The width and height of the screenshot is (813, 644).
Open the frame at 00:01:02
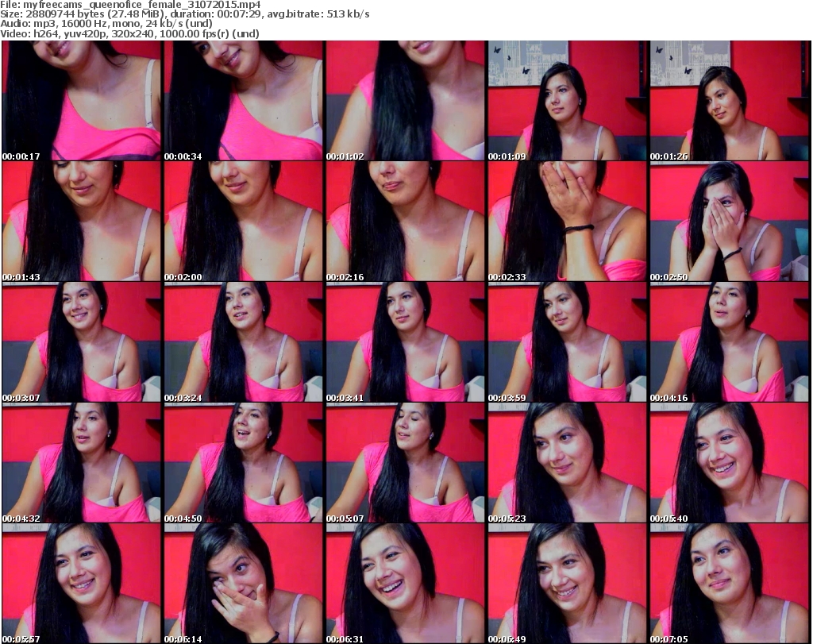pyautogui.click(x=406, y=101)
